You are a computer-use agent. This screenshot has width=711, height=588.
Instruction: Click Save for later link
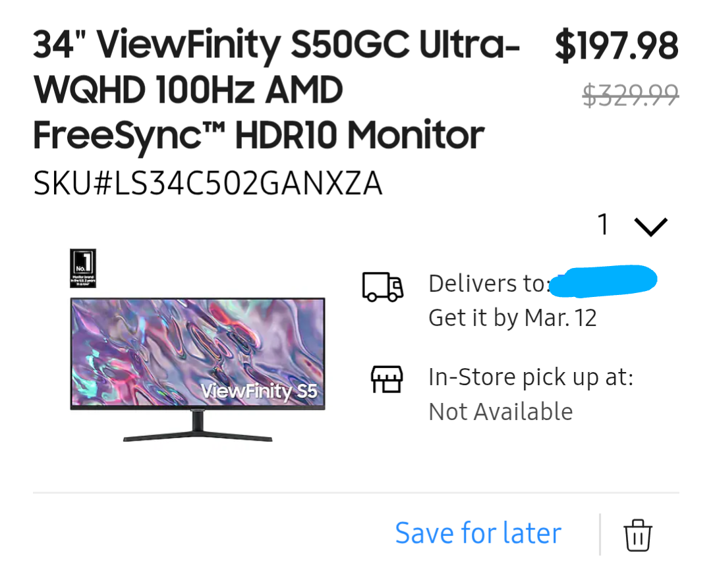[478, 533]
